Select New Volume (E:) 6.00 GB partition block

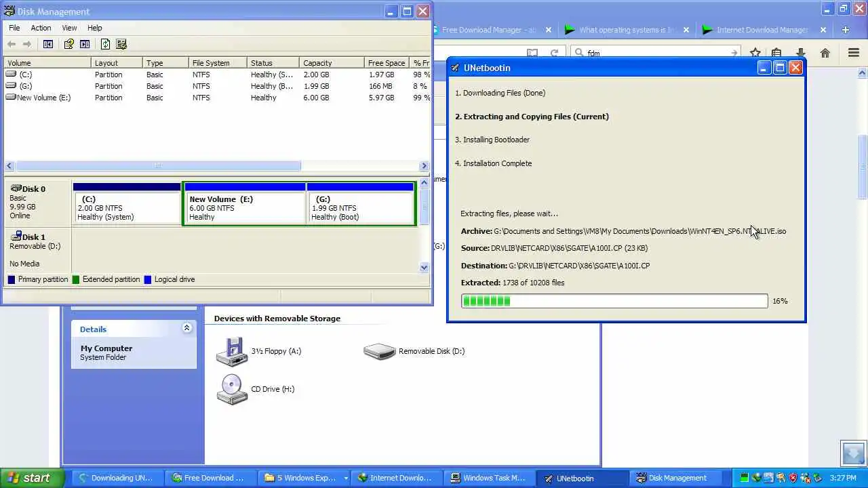tap(245, 203)
